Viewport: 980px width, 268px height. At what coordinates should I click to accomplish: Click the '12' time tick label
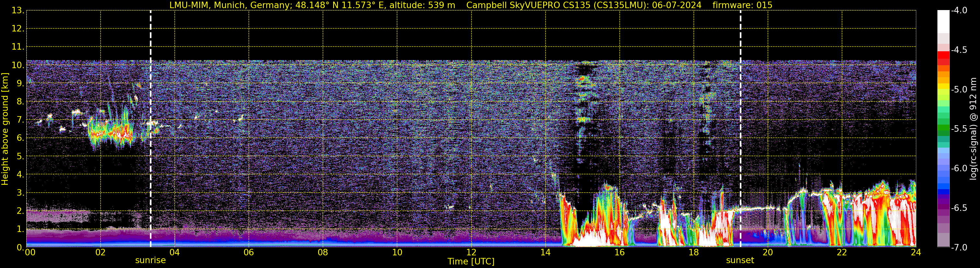(471, 252)
